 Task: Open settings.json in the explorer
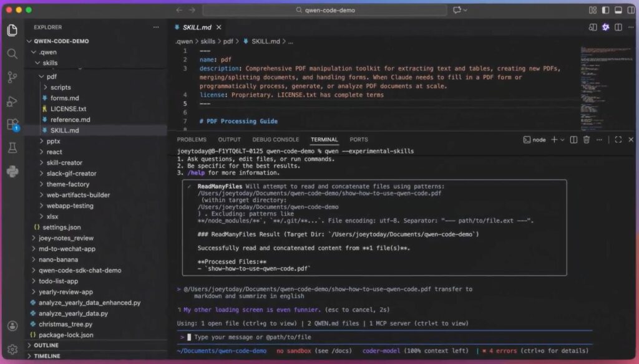[61, 228]
